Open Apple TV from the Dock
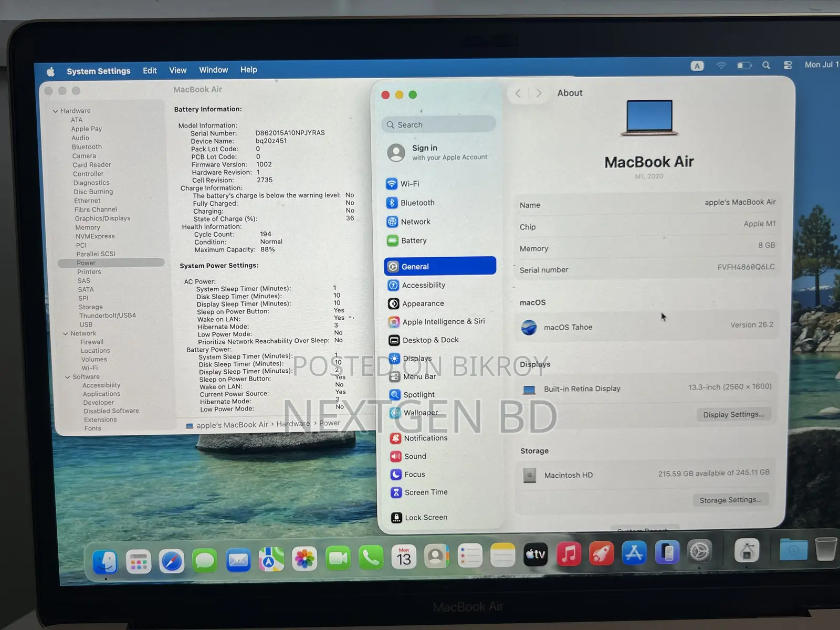840x630 pixels. [x=535, y=554]
